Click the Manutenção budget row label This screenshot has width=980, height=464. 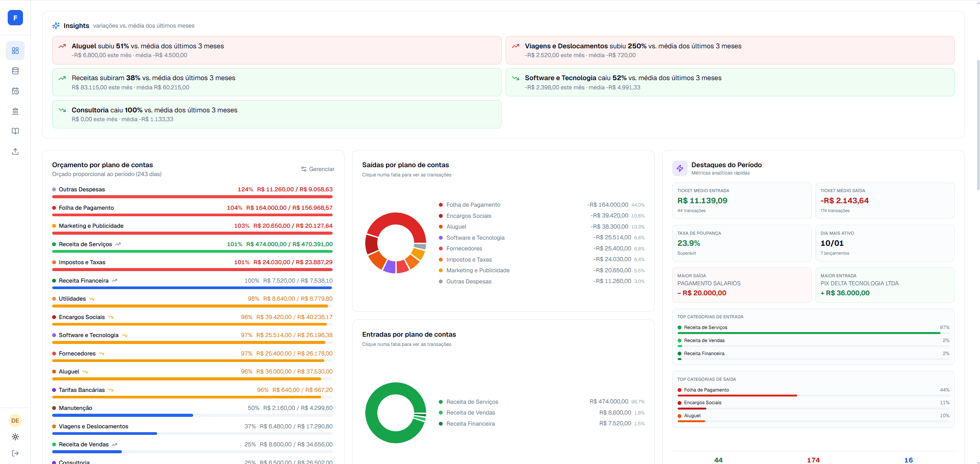pyautogui.click(x=76, y=408)
